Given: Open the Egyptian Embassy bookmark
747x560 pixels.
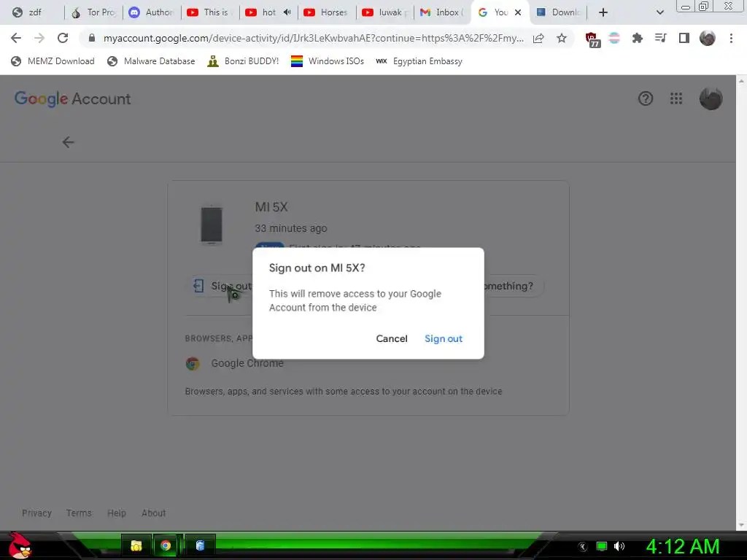Looking at the screenshot, I should 419,61.
